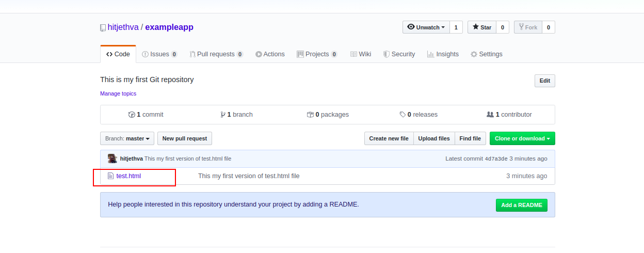Click the branch icon beside 1 branch
Image resolution: width=644 pixels, height=253 pixels.
[x=222, y=115]
